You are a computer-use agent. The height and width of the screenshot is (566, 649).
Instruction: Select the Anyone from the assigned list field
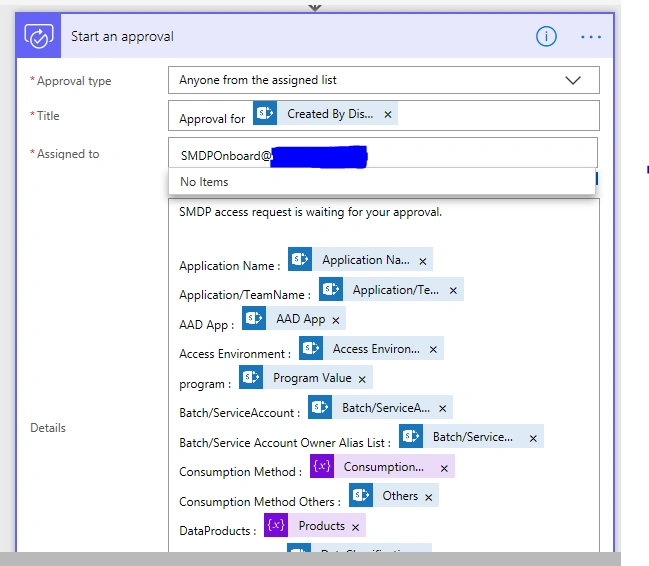point(383,80)
